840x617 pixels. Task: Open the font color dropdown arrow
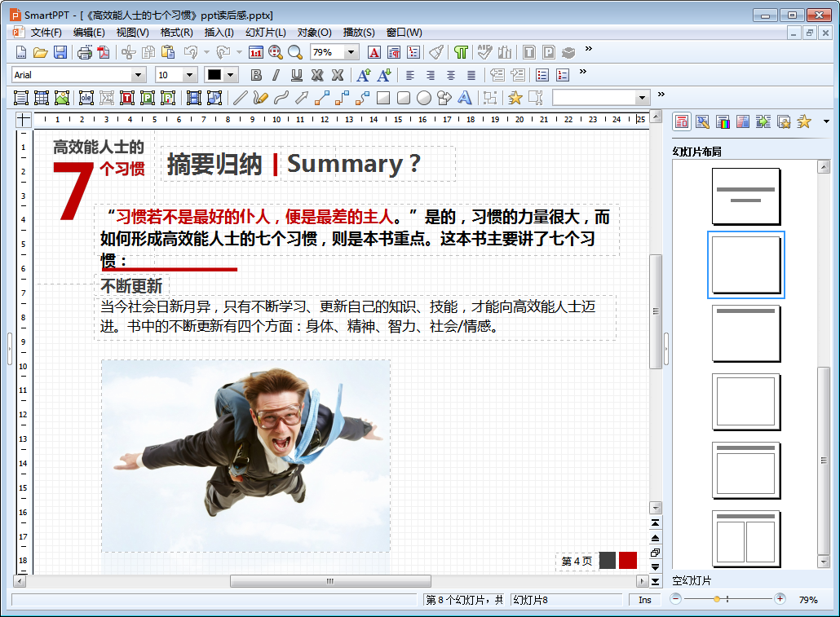pyautogui.click(x=230, y=75)
